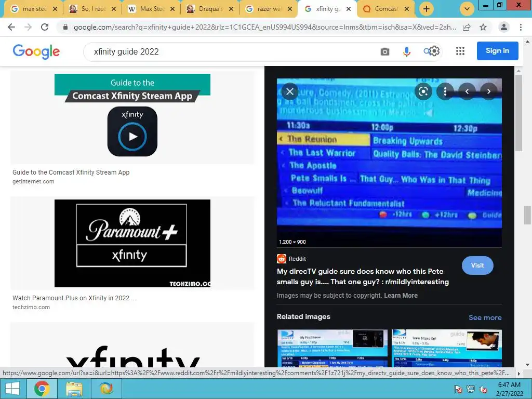The height and width of the screenshot is (399, 532).
Task: Click the browser forward arrow
Action: point(28,27)
